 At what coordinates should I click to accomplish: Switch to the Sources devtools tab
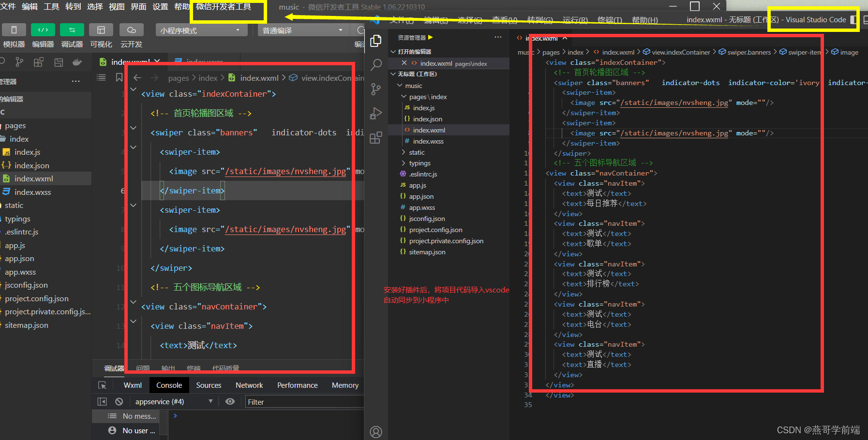click(x=209, y=385)
